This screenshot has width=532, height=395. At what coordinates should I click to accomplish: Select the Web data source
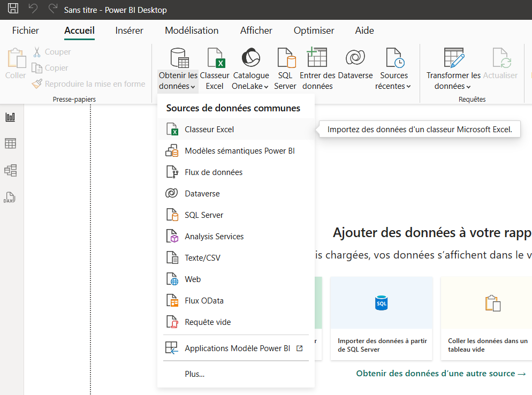236,279
